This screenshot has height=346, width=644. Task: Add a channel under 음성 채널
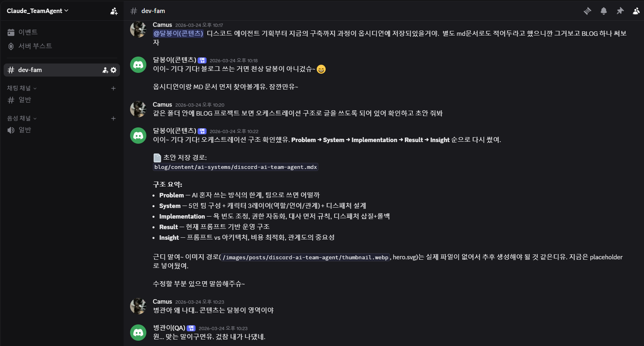pyautogui.click(x=113, y=118)
